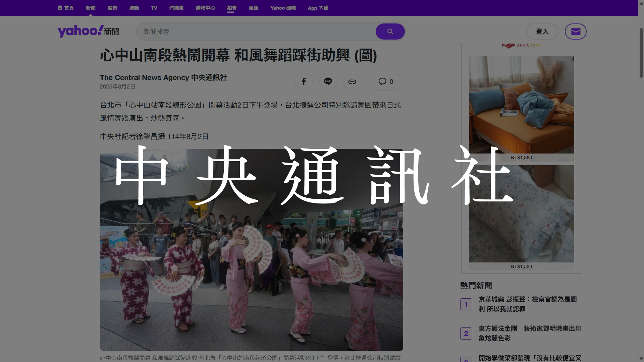644x362 pixels.
Task: Click the 登入 login button
Action: (x=542, y=32)
